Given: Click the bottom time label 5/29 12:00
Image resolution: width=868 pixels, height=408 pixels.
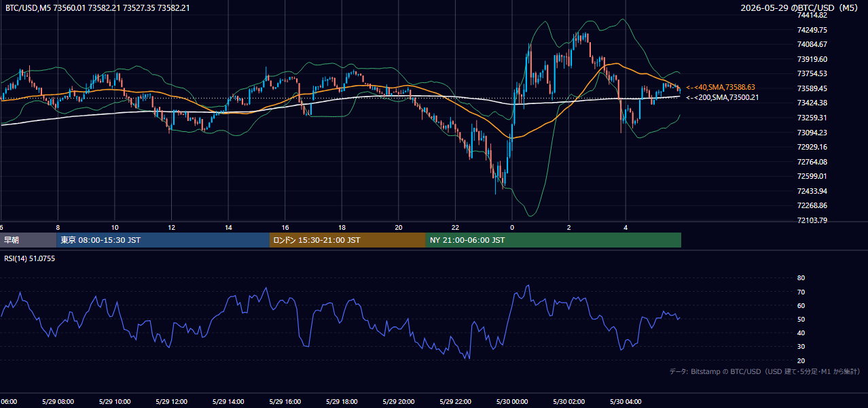Looking at the screenshot, I should pos(172,402).
